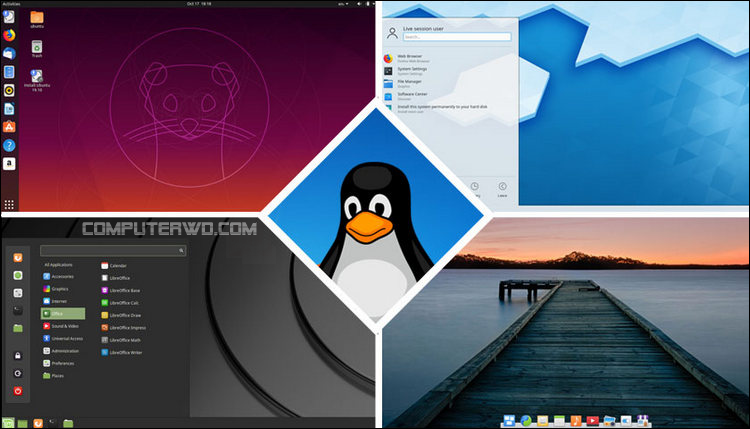Click Activities in the Ubuntu top bar
The height and width of the screenshot is (429, 750).
click(x=11, y=3)
